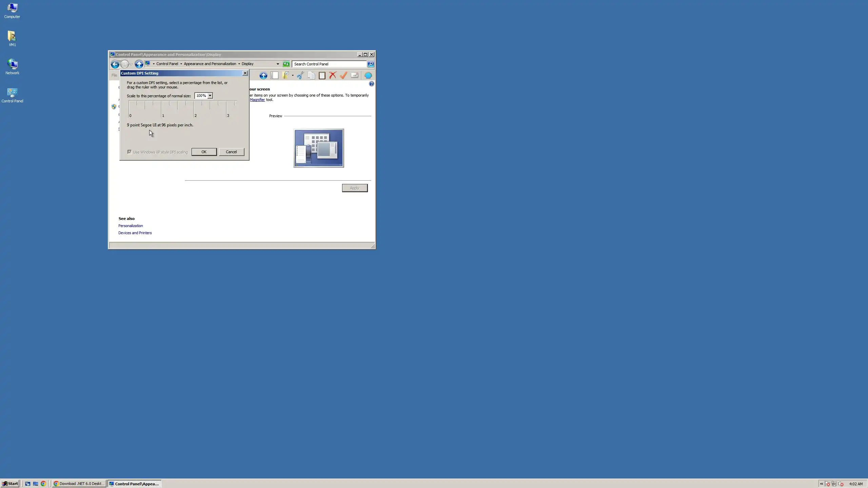Toggle Use Windows XP style DPI scaling
This screenshot has width=868, height=488.
pyautogui.click(x=130, y=152)
